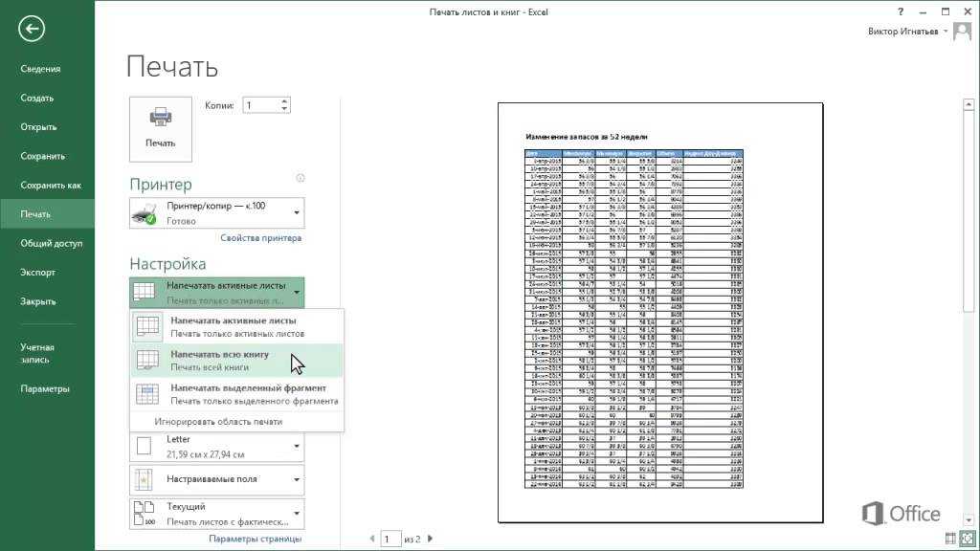Click the large Print button with printer icon

pyautogui.click(x=161, y=129)
